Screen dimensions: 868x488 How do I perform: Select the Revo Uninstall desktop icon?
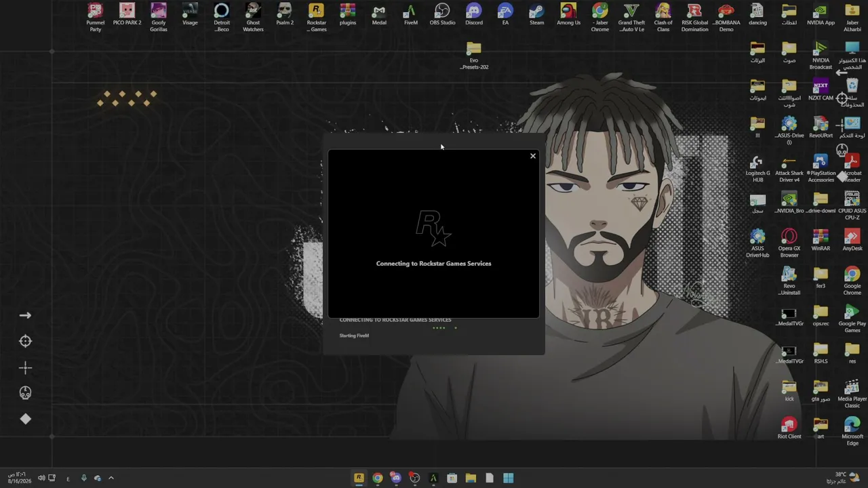[x=789, y=281]
